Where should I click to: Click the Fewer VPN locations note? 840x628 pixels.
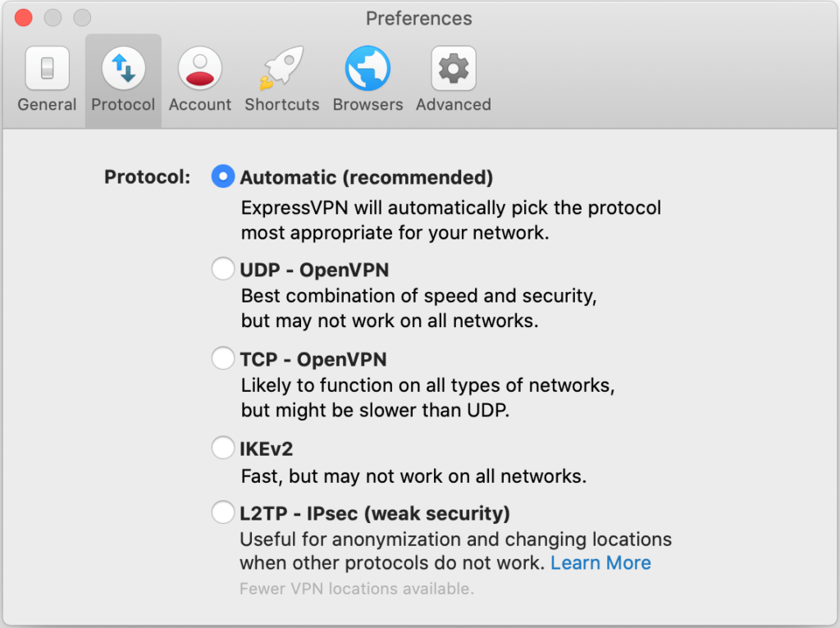(357, 589)
